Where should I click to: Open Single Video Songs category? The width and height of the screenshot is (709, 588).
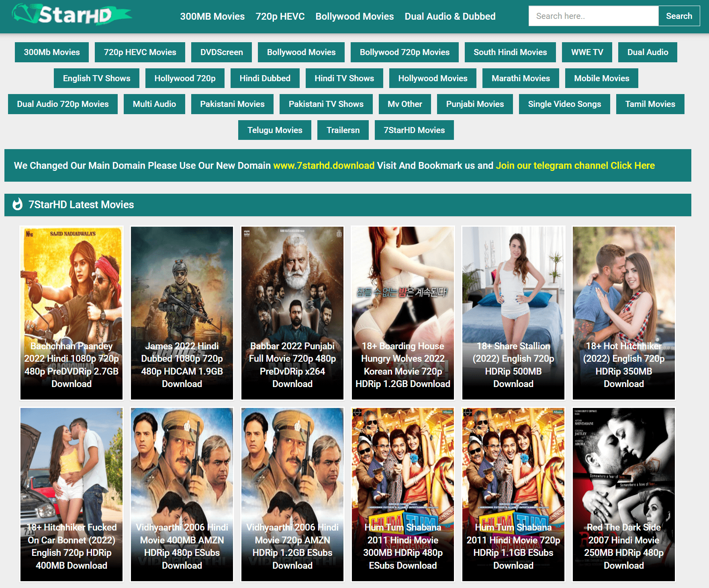564,104
